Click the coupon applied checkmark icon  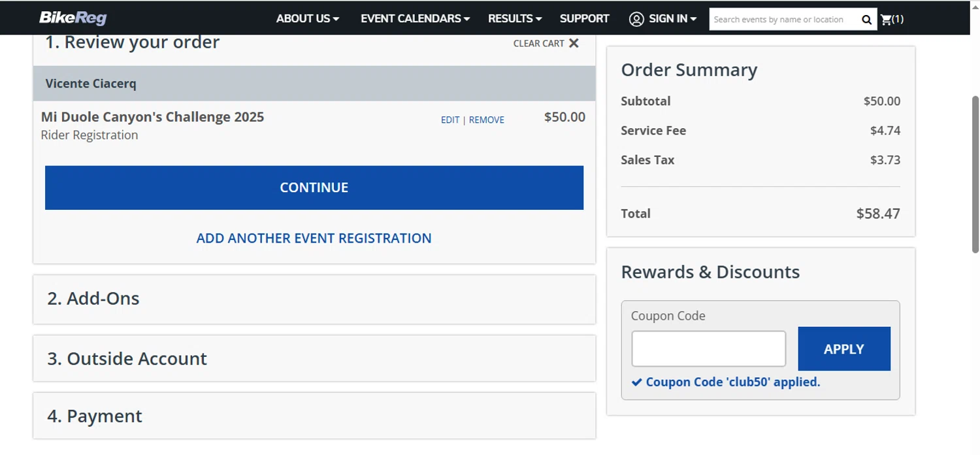637,382
